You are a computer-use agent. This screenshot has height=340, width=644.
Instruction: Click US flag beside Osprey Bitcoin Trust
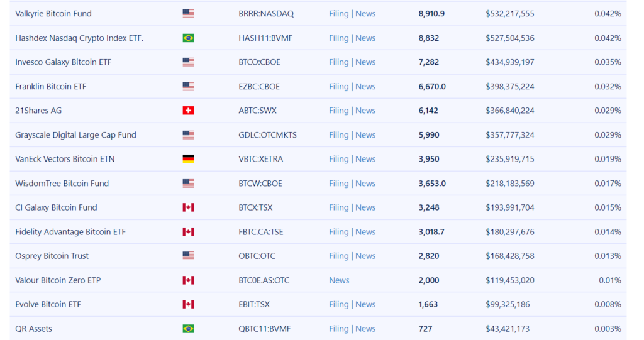[x=188, y=256]
